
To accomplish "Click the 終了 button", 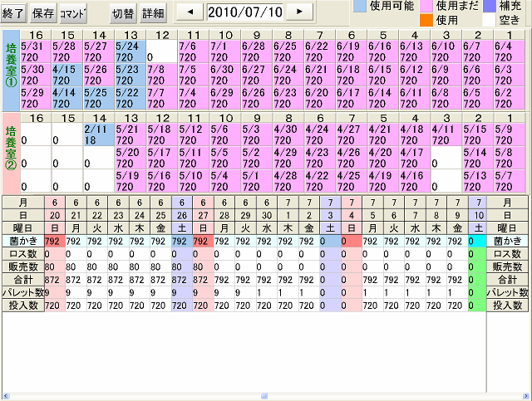I will coord(13,13).
